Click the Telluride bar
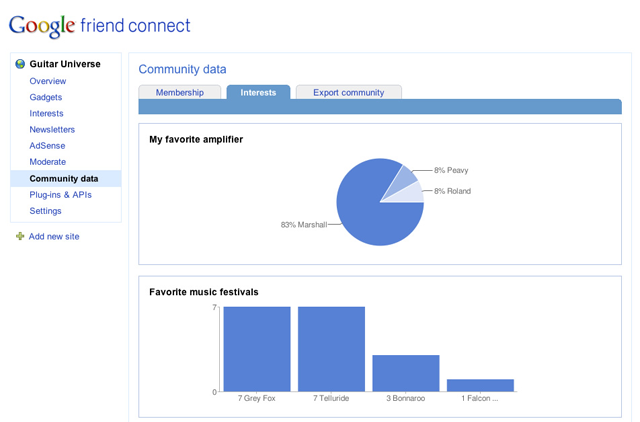The width and height of the screenshot is (640, 422). coord(331,349)
